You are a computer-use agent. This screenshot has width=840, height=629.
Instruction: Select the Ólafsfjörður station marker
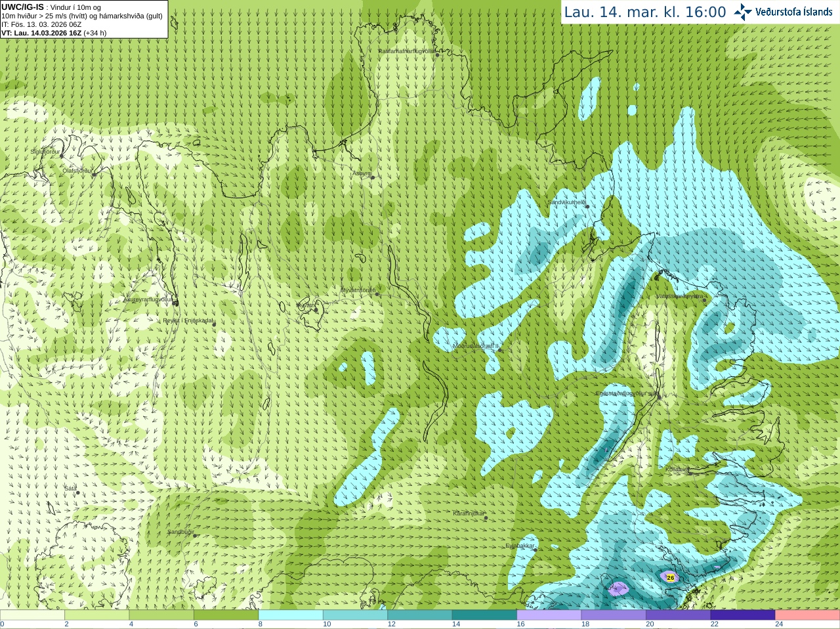[x=94, y=173]
